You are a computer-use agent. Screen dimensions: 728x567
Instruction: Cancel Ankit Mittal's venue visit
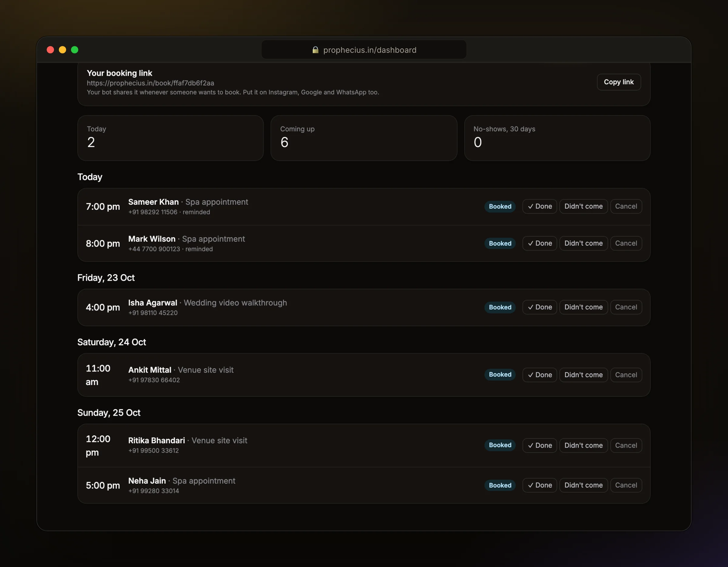click(x=626, y=375)
